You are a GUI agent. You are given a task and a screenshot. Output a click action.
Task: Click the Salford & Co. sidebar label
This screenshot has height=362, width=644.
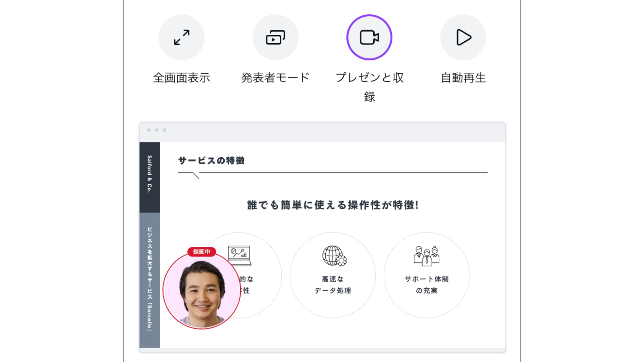(150, 174)
